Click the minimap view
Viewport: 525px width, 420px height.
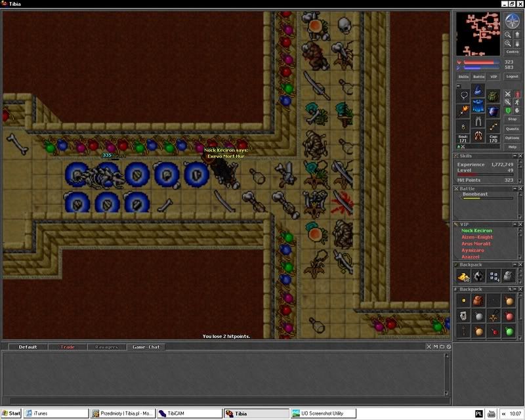[x=478, y=34]
